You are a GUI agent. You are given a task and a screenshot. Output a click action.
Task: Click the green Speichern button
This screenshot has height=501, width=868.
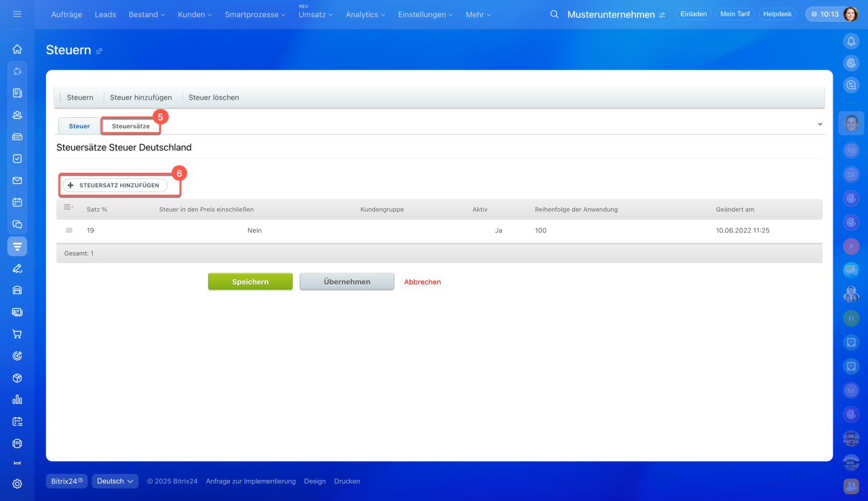[x=250, y=282]
